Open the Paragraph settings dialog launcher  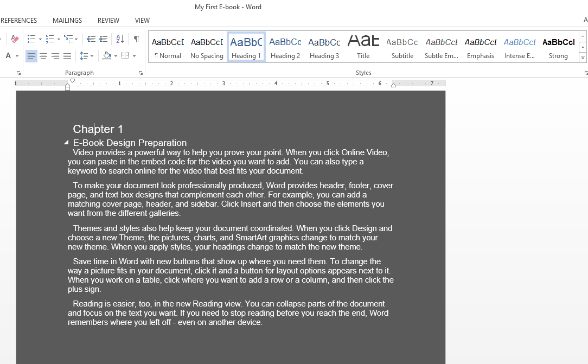click(140, 73)
